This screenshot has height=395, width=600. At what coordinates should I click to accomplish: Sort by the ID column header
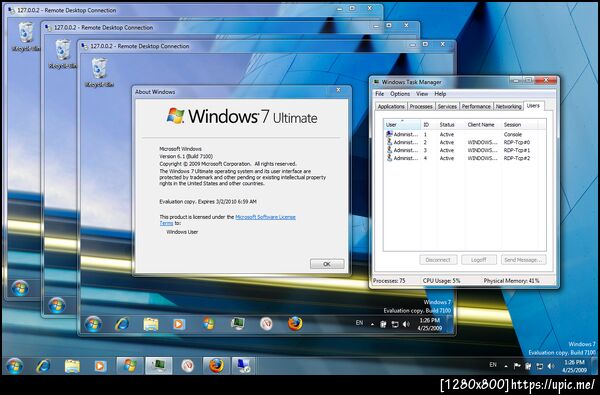click(429, 125)
